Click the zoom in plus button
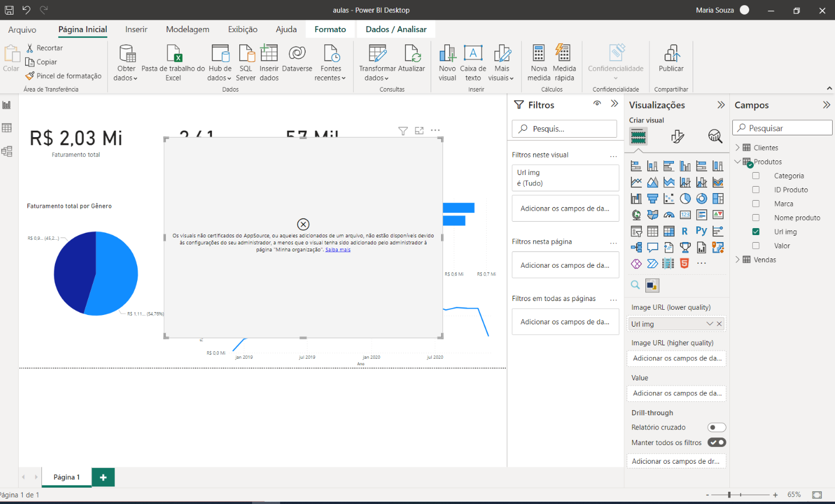Viewport: 835px width, 504px height. tap(775, 495)
